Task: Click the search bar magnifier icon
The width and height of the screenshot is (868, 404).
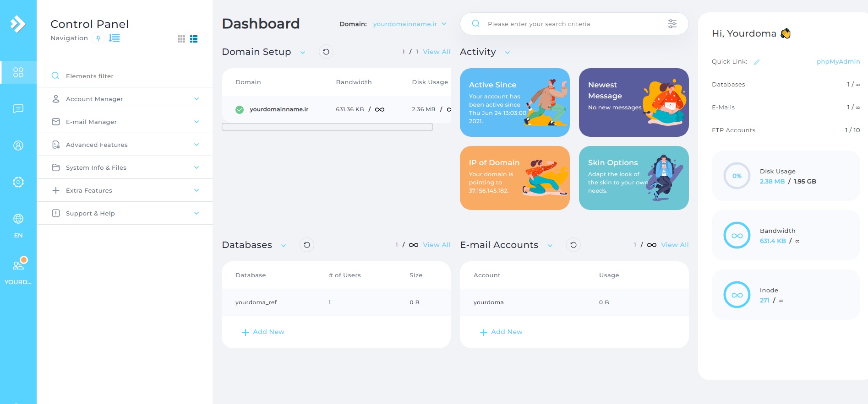Action: coord(476,24)
